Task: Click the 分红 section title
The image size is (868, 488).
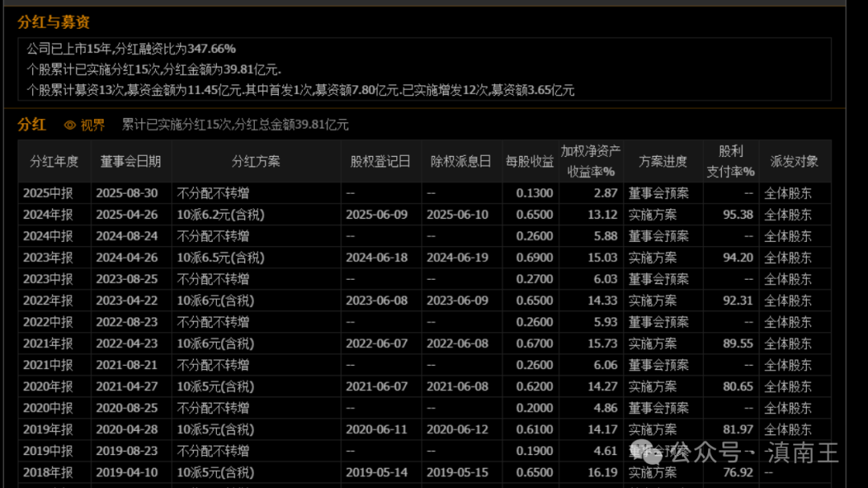Action: tap(31, 125)
